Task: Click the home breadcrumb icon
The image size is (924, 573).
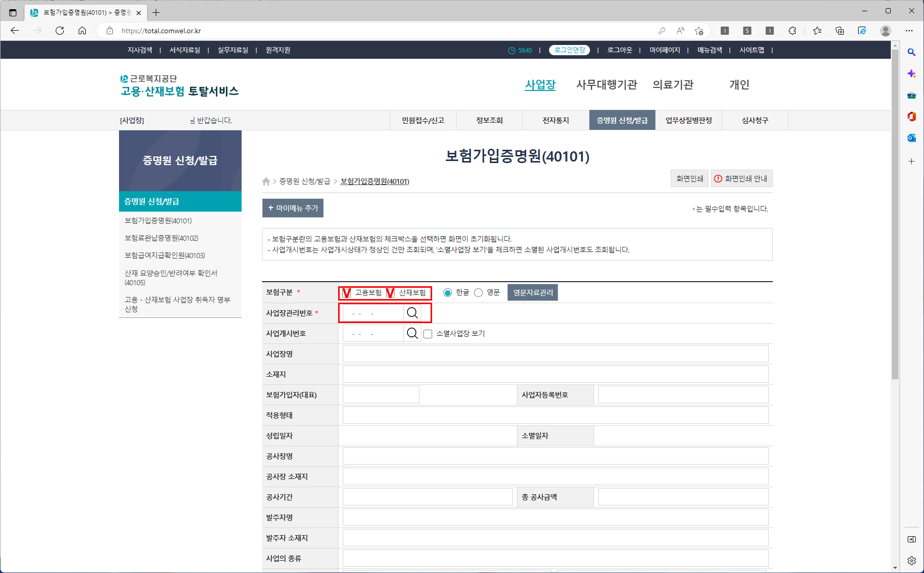Action: tap(266, 181)
